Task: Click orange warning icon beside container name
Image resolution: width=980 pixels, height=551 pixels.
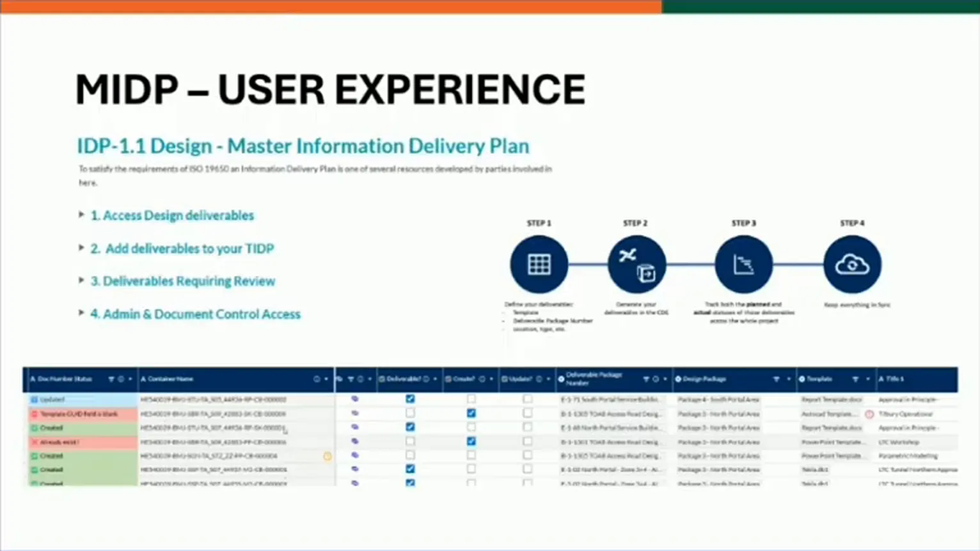Action: [328, 456]
